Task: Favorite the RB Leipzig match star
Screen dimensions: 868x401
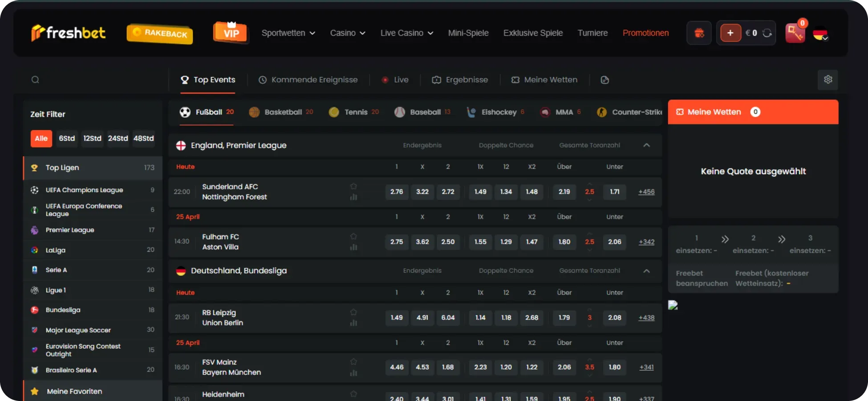Action: pos(353,312)
